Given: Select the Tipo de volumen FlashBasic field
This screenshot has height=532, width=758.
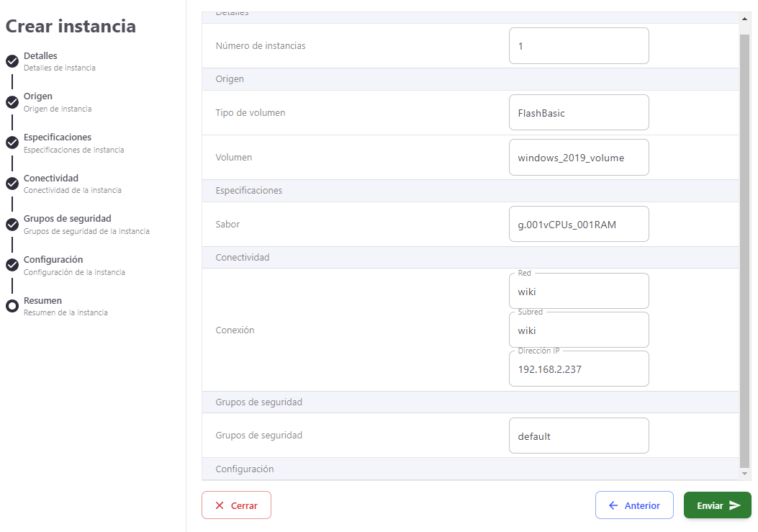Looking at the screenshot, I should [x=578, y=113].
